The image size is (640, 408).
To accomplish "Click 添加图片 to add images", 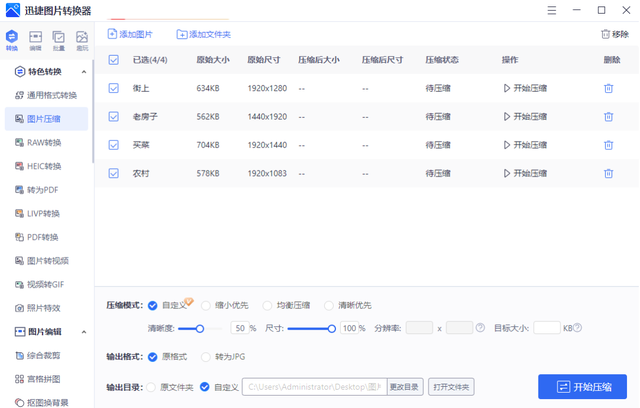I will pos(130,34).
